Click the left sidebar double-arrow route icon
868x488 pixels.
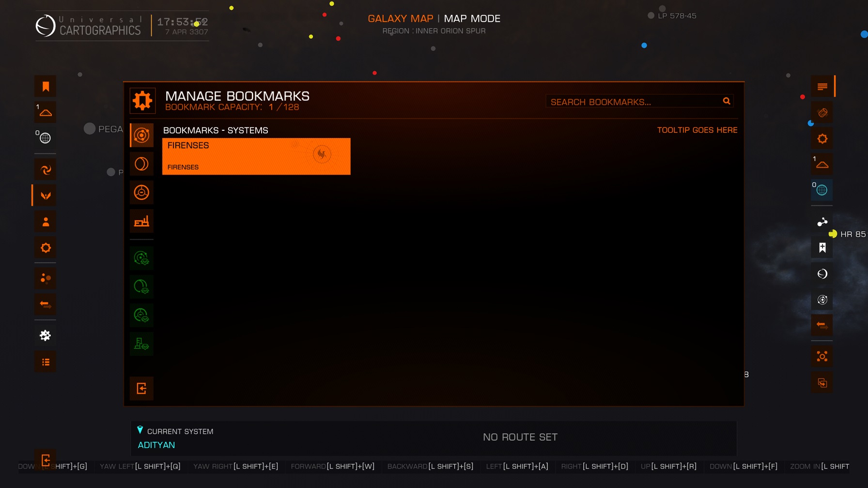pos(46,305)
